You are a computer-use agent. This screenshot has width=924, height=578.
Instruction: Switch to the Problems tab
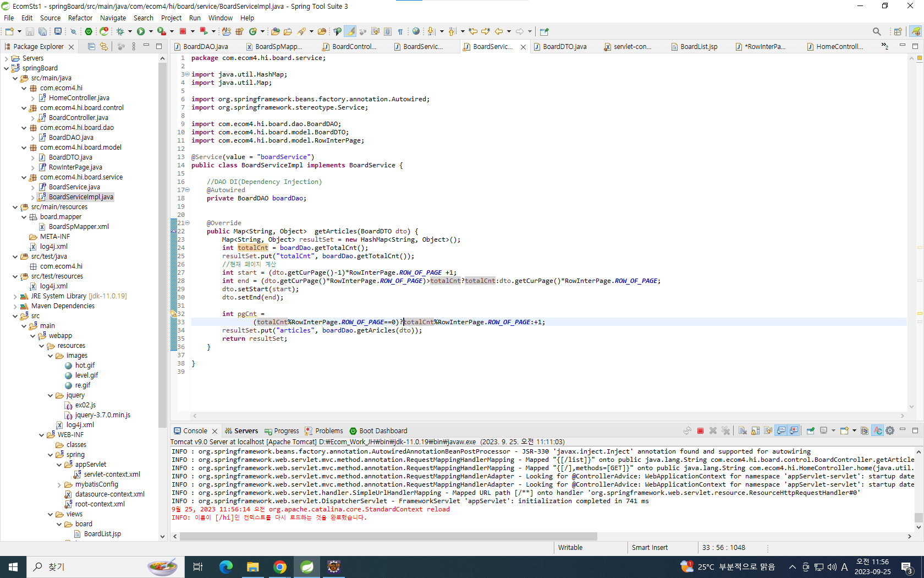tap(324, 431)
